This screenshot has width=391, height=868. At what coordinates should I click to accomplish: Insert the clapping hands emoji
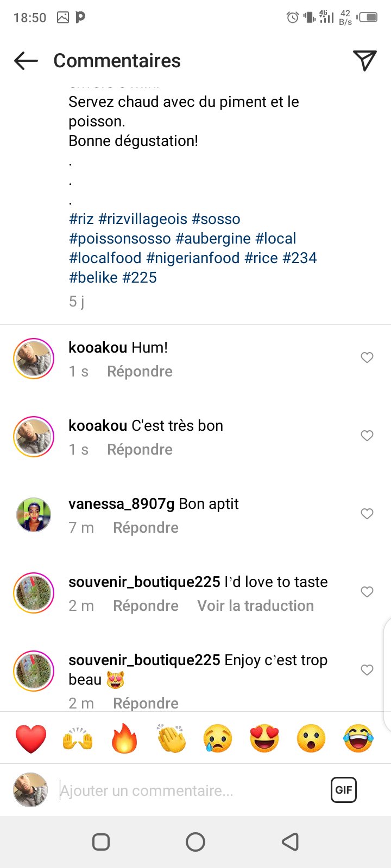[x=171, y=738]
